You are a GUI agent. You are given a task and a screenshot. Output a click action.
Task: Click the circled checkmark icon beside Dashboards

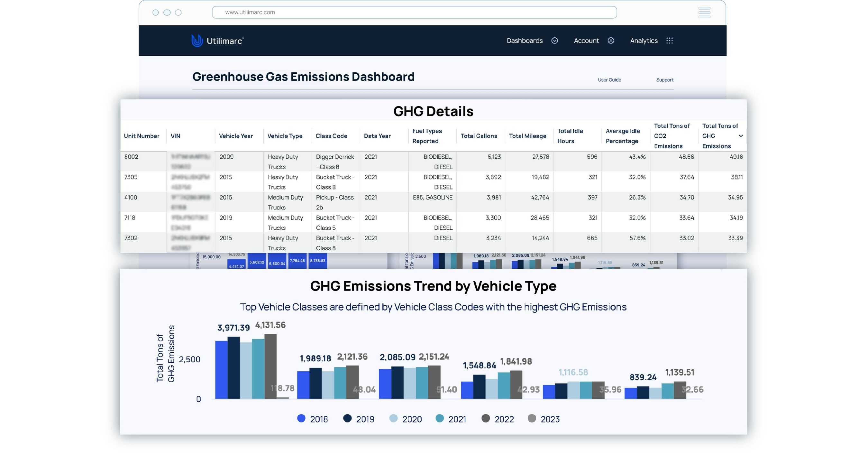[x=555, y=41]
